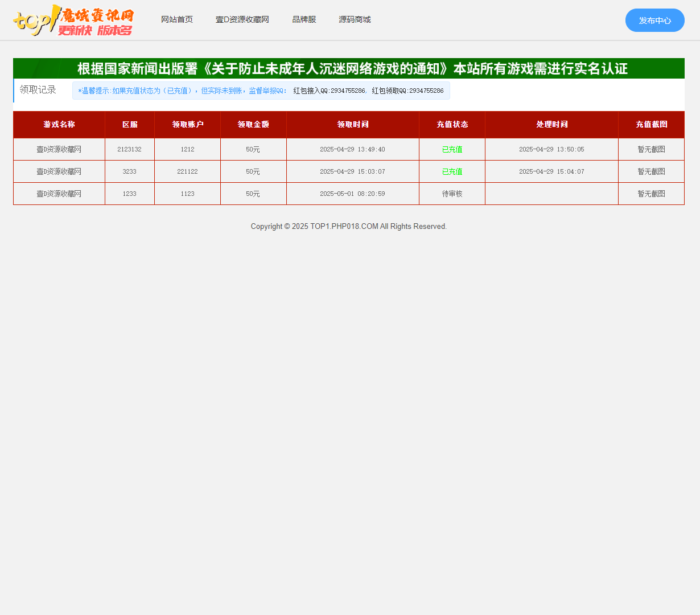Click the green real-name verification banner
Screen dimensions: 700x615
[349, 68]
